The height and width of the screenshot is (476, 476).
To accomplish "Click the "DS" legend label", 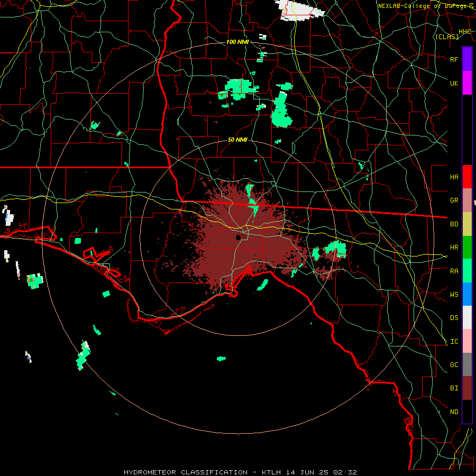I will 454,317.
